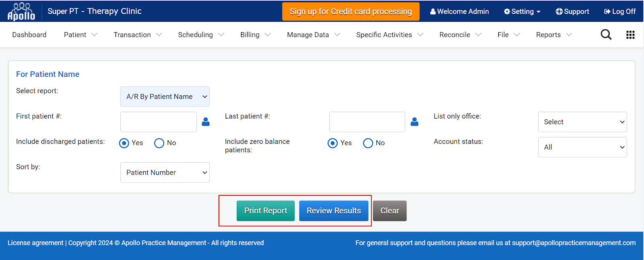Open the File menu
Image resolution: width=644 pixels, height=260 pixels.
point(509,35)
